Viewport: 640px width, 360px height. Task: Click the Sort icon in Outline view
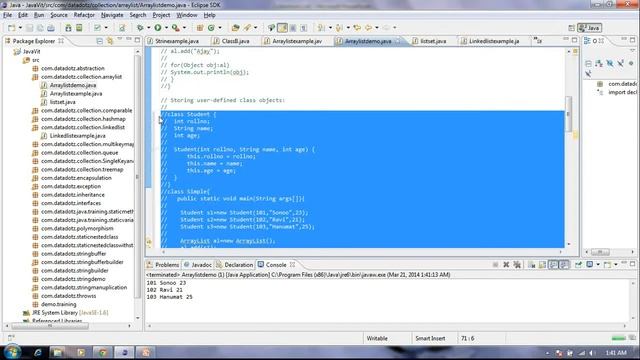[x=599, y=63]
